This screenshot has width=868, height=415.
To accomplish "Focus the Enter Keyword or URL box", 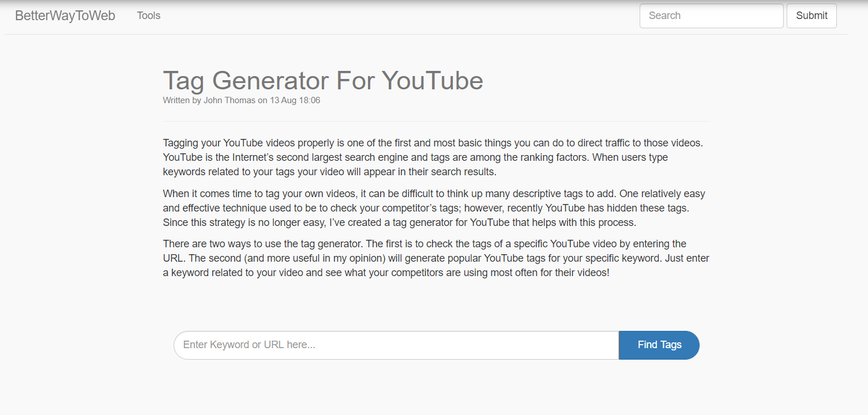I will (396, 345).
